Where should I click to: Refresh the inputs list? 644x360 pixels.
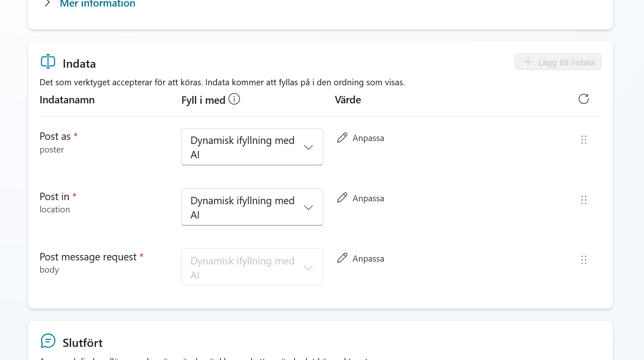point(584,99)
